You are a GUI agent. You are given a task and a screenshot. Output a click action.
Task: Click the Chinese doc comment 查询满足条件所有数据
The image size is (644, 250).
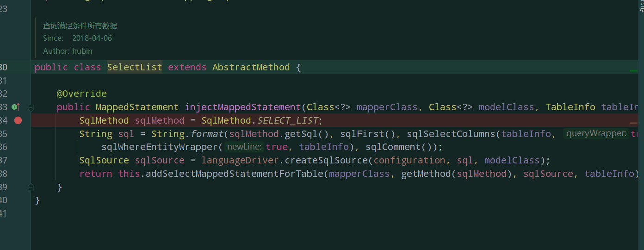(x=80, y=25)
